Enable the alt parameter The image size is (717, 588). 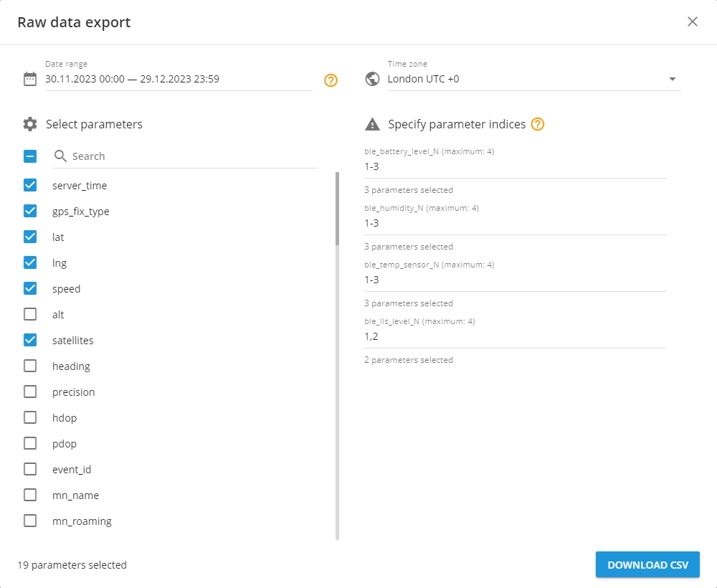pyautogui.click(x=29, y=314)
